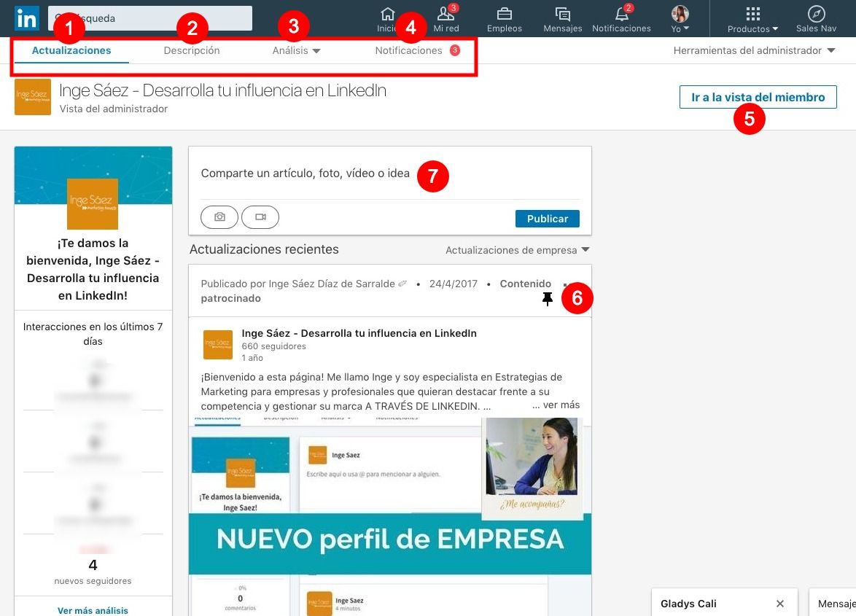The height and width of the screenshot is (616, 856).
Task: Open the Herramientas del administrador dropdown
Action: click(x=754, y=51)
